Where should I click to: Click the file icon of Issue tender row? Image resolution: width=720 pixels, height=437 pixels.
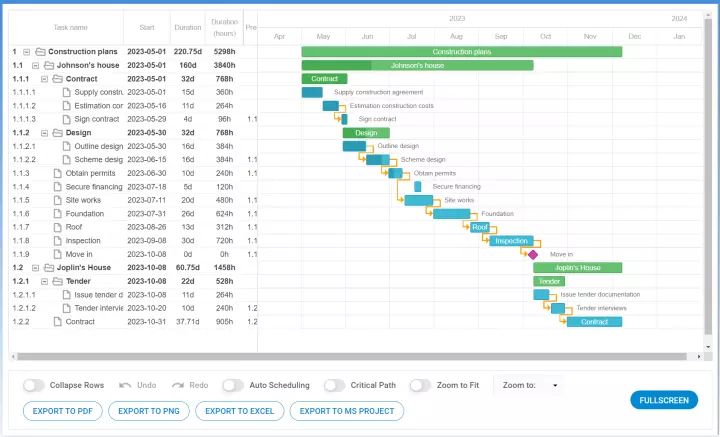[x=67, y=295]
